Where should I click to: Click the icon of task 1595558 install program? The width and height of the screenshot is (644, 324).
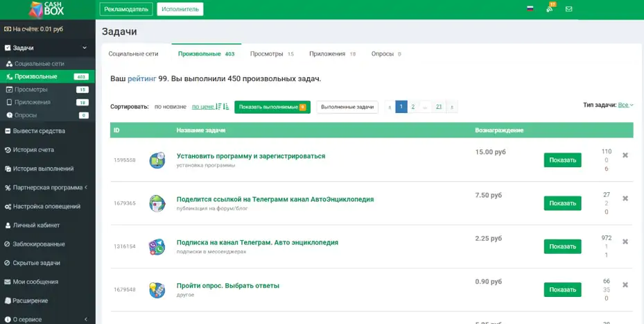point(157,160)
